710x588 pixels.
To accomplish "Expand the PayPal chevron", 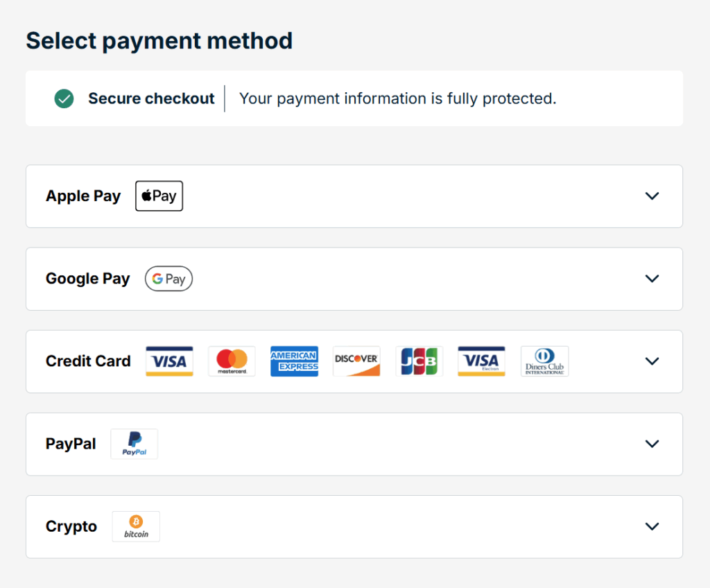I will (652, 444).
